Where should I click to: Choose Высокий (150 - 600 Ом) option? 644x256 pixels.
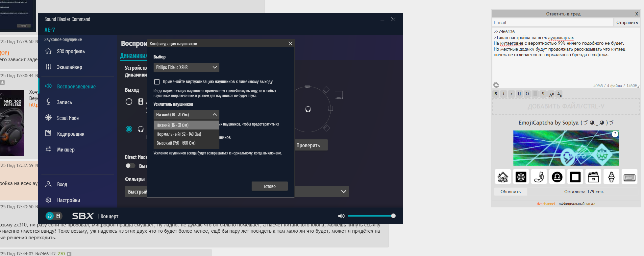coord(186,143)
